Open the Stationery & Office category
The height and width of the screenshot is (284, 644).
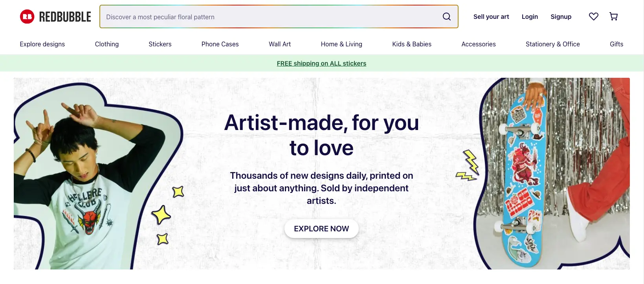pos(552,44)
